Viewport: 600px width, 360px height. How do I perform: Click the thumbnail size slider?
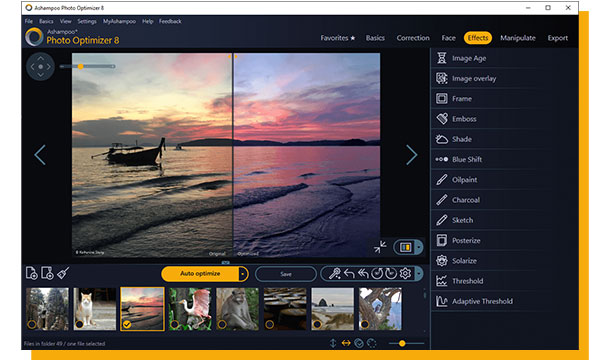point(406,344)
